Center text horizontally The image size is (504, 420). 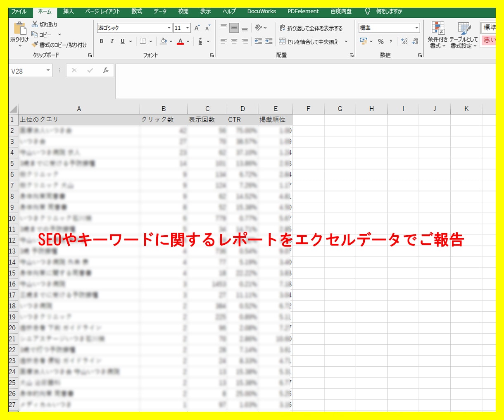234,41
